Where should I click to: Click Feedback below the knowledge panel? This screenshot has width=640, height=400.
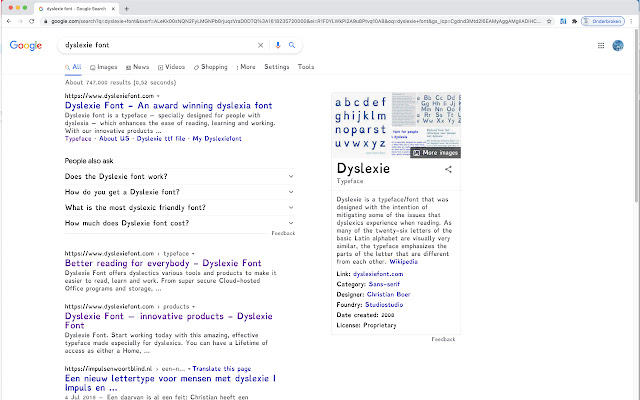[x=443, y=340]
